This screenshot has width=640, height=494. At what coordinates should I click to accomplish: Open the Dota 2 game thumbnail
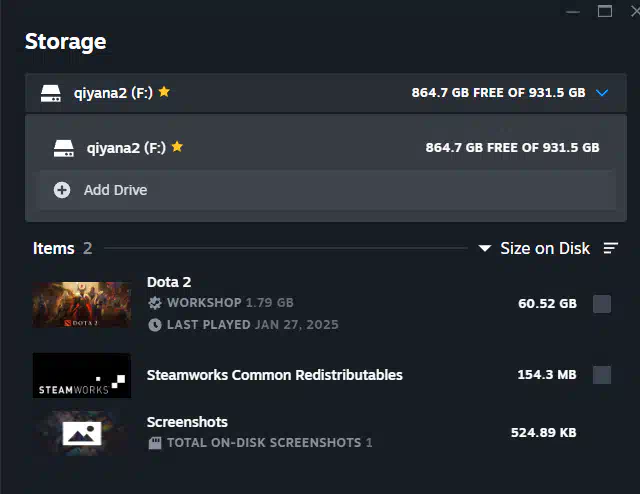[82, 305]
